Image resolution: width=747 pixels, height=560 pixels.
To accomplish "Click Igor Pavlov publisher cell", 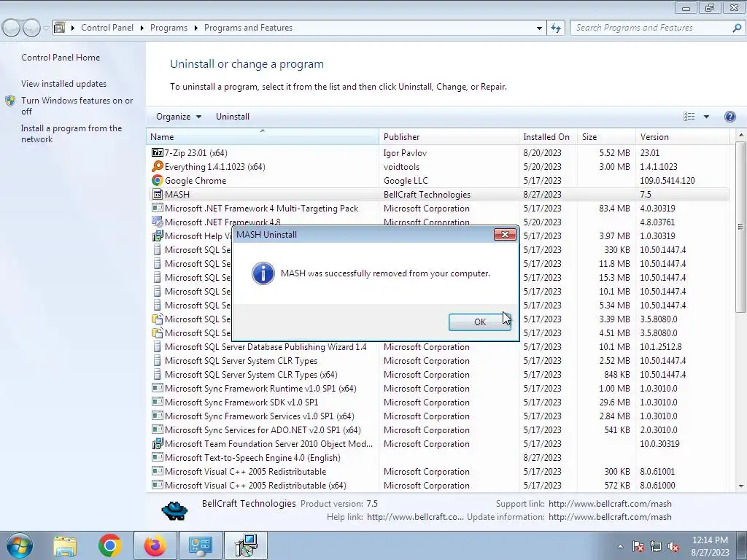I will (405, 153).
